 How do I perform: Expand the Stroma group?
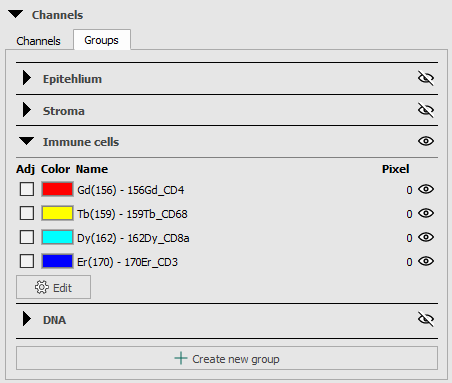point(26,110)
